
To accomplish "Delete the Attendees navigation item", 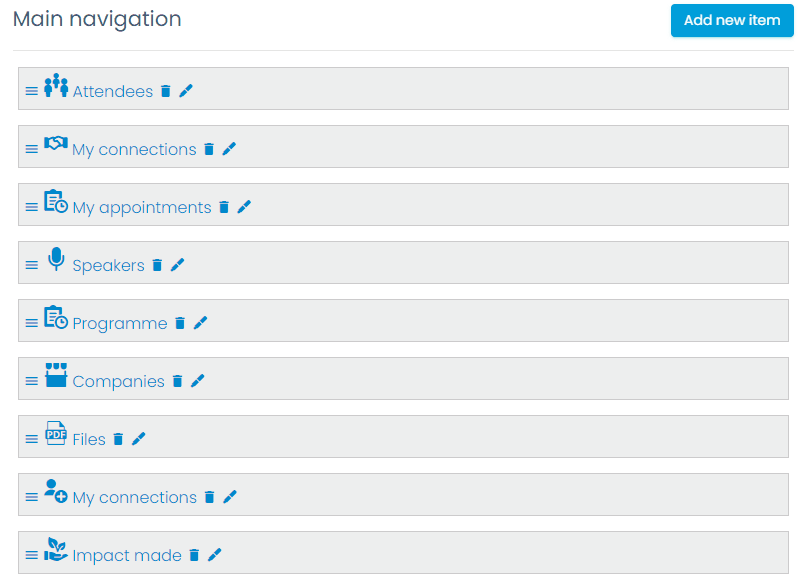I will [x=165, y=91].
